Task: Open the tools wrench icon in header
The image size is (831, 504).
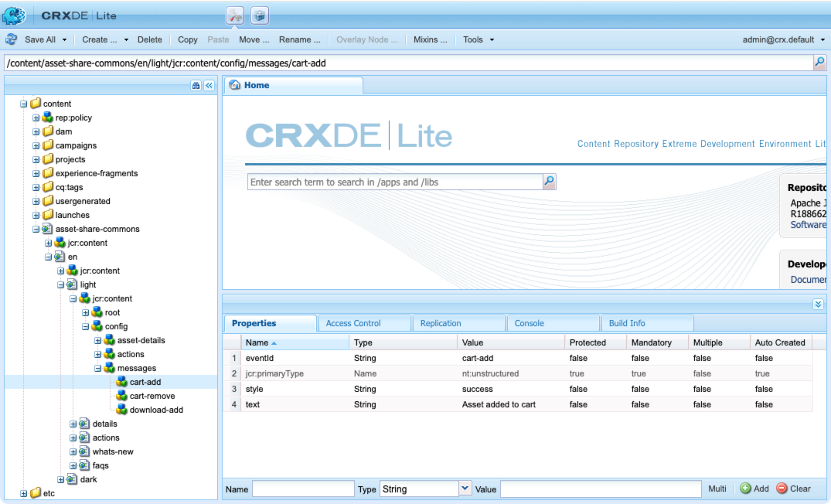Action: (235, 15)
